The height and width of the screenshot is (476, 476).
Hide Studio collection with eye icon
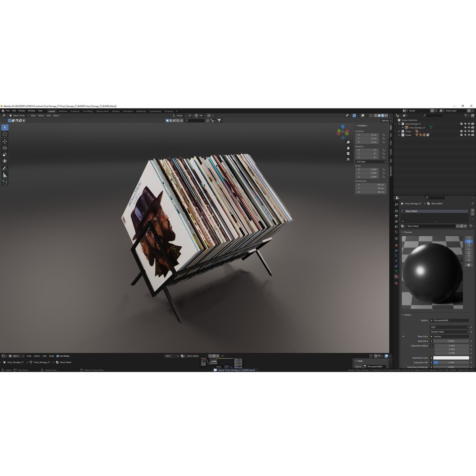point(469,135)
